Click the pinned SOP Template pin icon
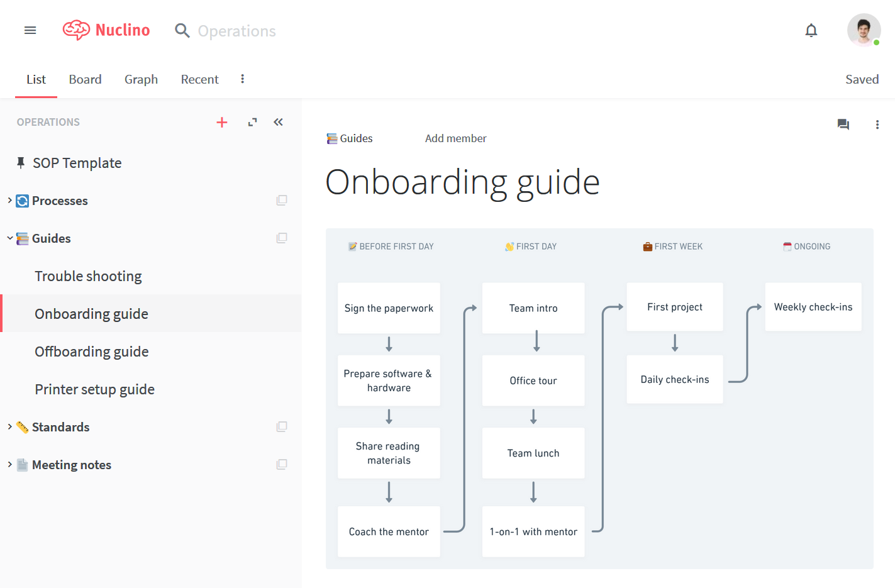The height and width of the screenshot is (588, 895). coord(19,162)
